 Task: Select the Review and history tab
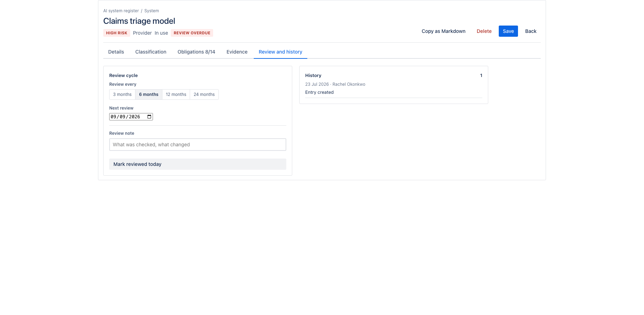click(280, 52)
